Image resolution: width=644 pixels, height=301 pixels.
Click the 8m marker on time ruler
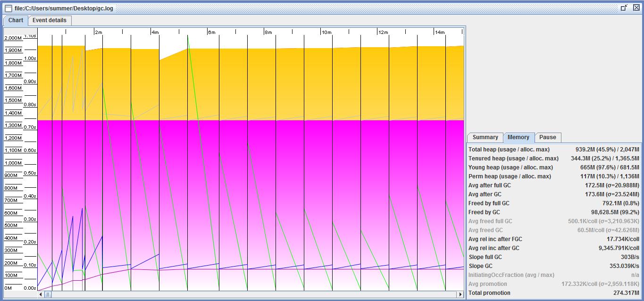268,32
